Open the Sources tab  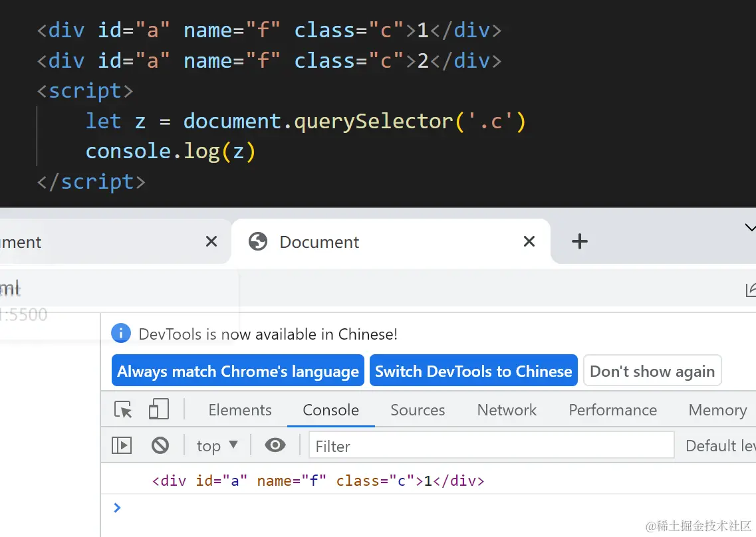pos(418,410)
